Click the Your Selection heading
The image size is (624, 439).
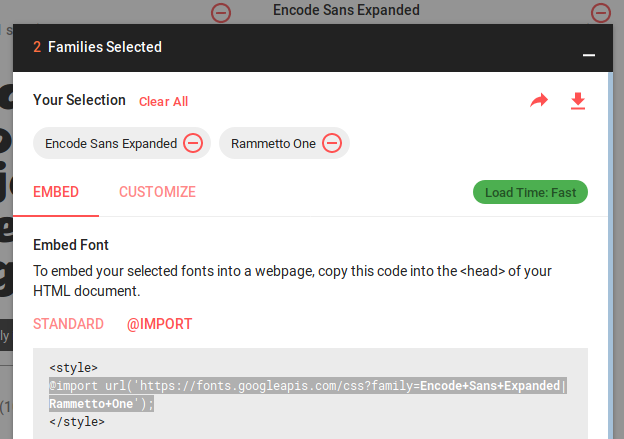(79, 100)
